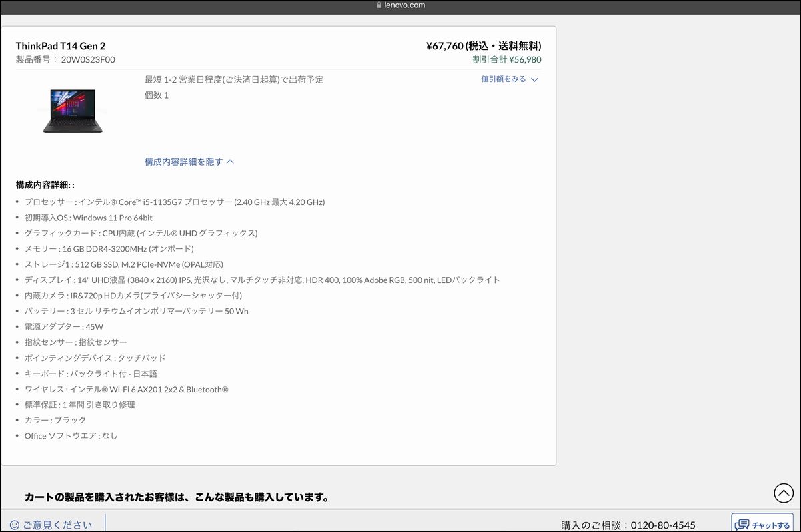Click the バッテリー 3セル 50 Wh line
This screenshot has width=801, height=532.
click(x=137, y=311)
